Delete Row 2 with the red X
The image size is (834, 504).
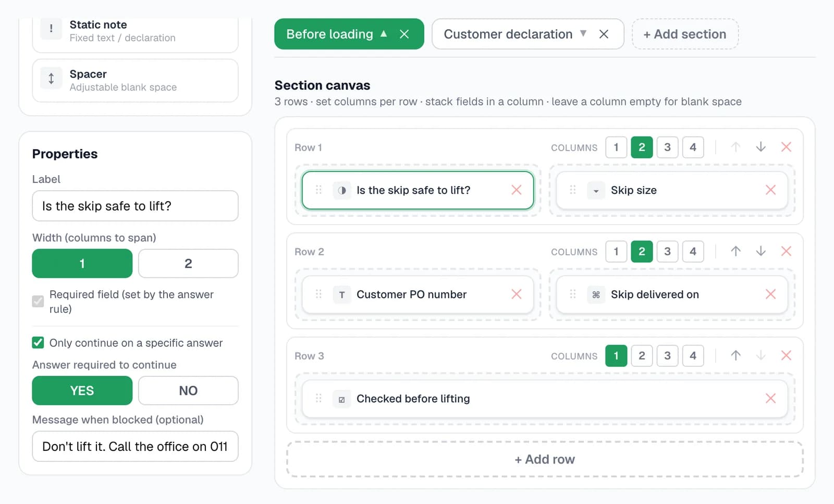click(786, 251)
